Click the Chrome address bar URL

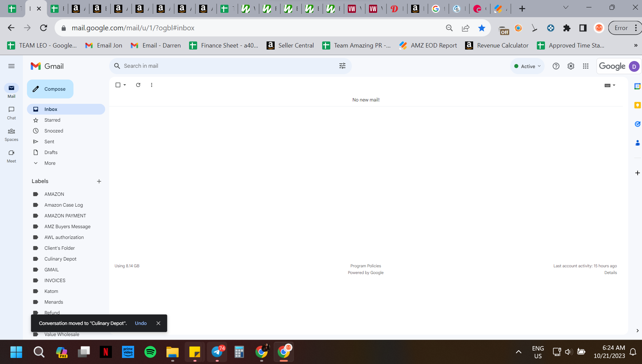point(133,28)
